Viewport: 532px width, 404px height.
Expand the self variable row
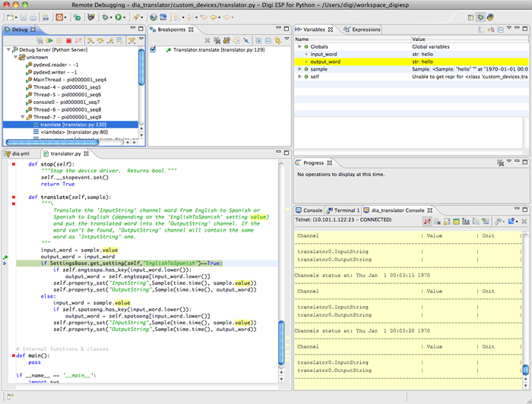[299, 77]
